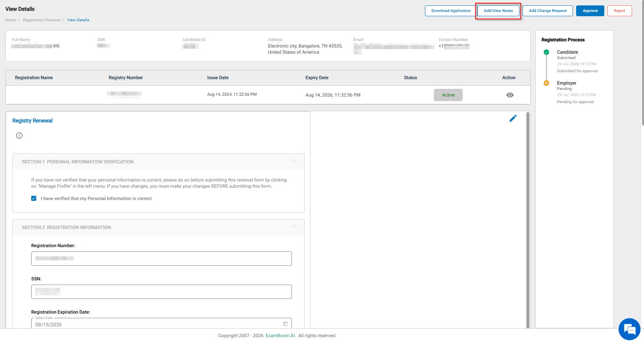The image size is (644, 341).
Task: Click the 'Candidate' step label
Action: (x=567, y=52)
